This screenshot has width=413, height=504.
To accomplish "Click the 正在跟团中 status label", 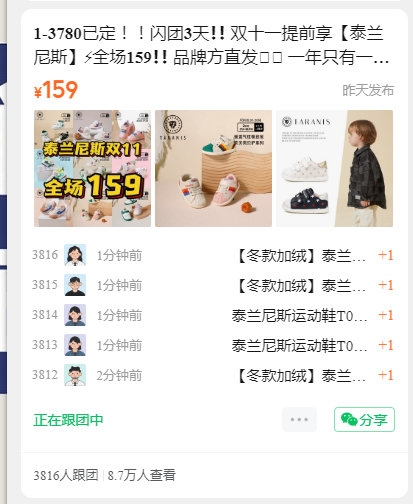I will (68, 420).
